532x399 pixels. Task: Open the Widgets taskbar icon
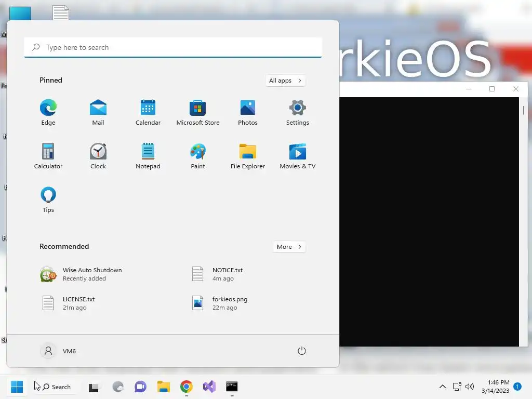click(x=118, y=387)
